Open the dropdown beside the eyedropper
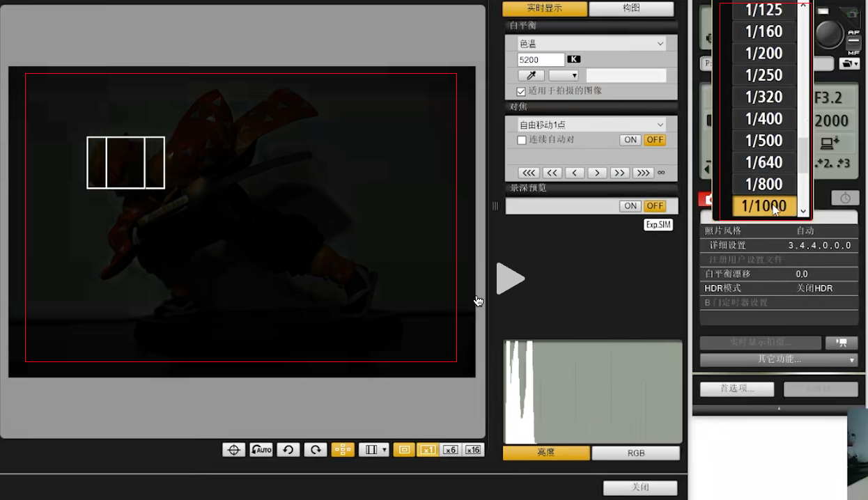 564,75
